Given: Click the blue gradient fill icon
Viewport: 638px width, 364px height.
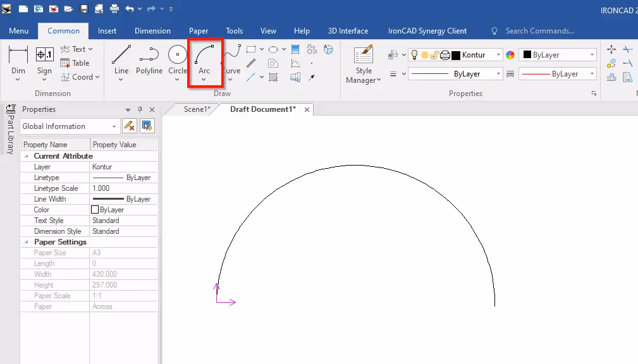Looking at the screenshot, I should pyautogui.click(x=295, y=49).
